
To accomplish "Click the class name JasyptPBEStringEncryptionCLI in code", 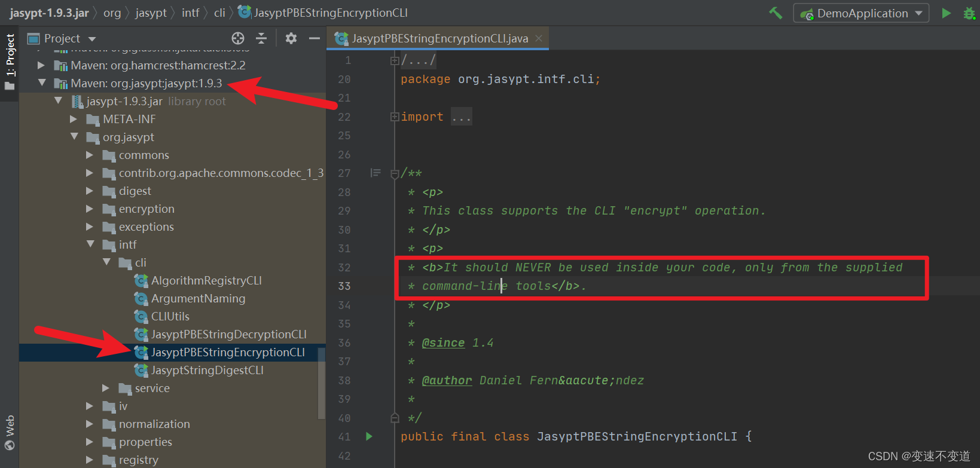I will [637, 436].
